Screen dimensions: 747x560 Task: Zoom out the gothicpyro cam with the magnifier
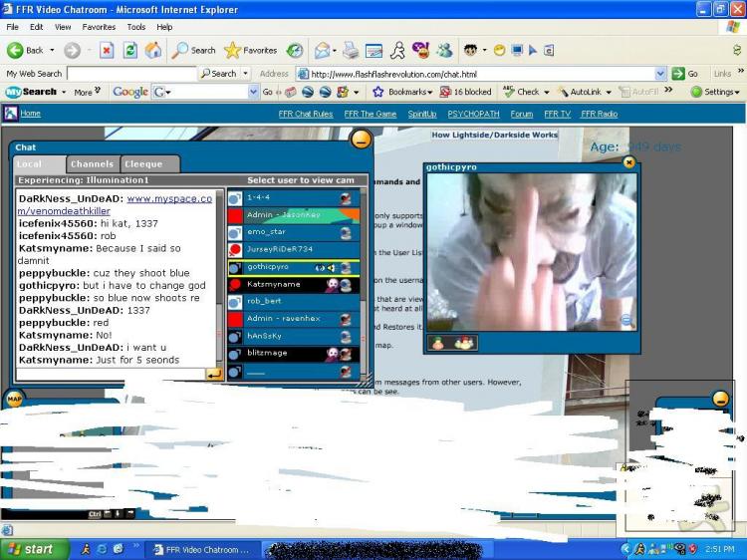(626, 320)
